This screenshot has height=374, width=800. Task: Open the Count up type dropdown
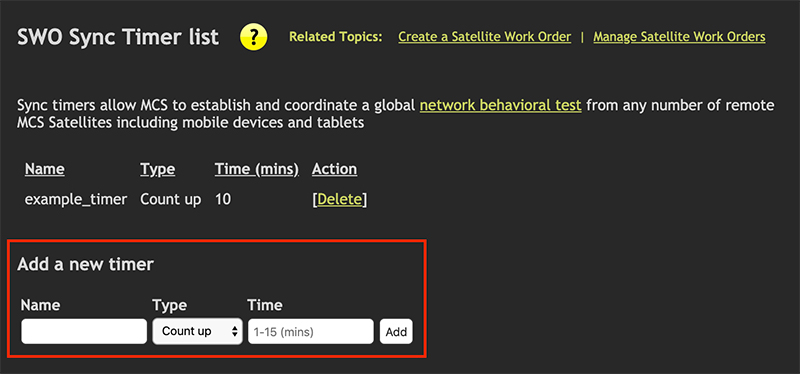197,332
